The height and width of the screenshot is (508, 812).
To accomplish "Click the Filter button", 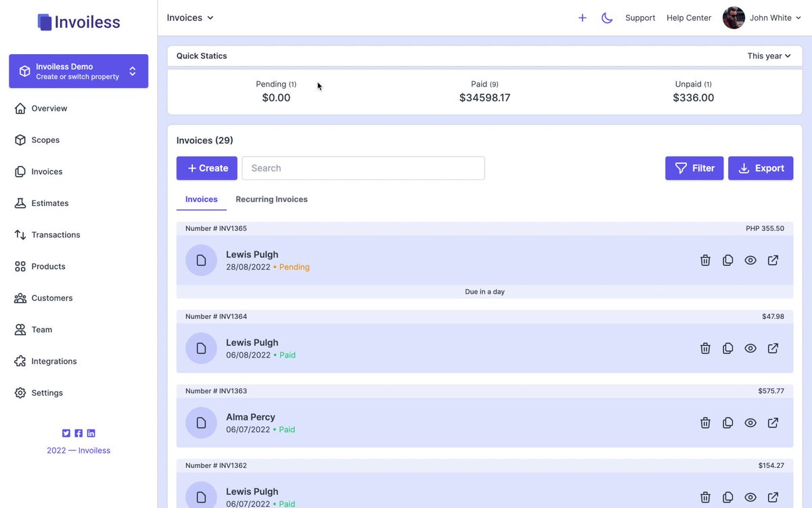I will point(694,168).
